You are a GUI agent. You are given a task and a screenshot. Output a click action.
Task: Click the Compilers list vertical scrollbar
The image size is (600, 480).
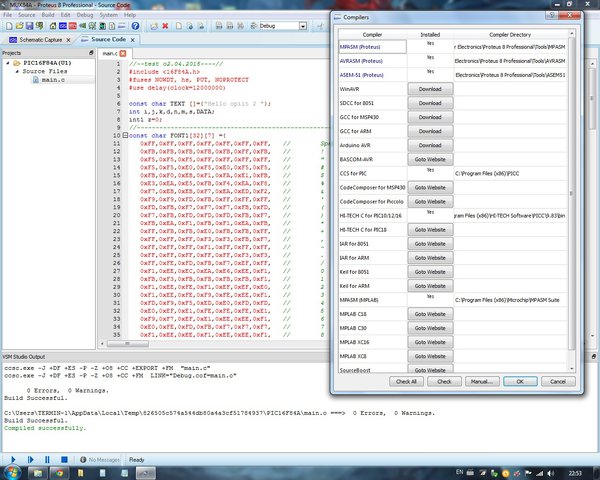[572, 201]
